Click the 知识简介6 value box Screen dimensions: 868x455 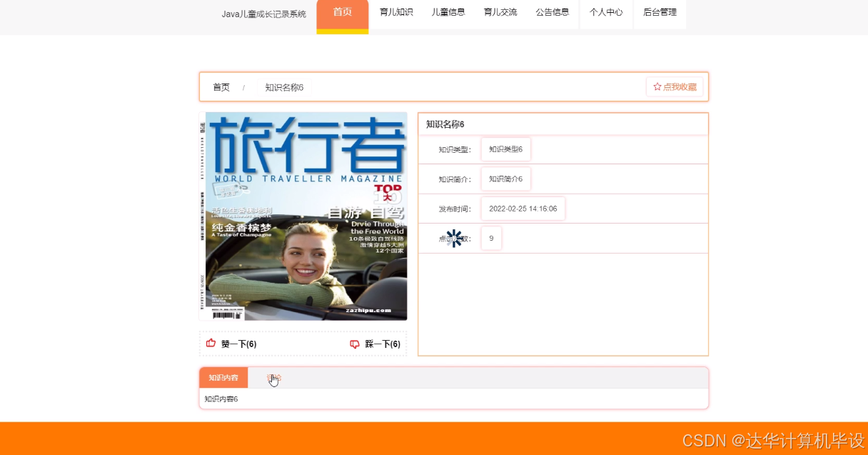click(505, 179)
